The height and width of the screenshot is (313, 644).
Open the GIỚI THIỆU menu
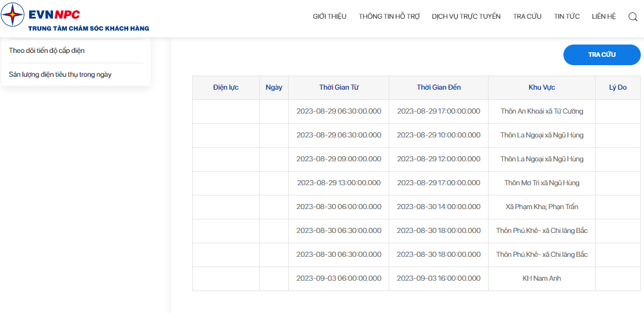pos(329,16)
